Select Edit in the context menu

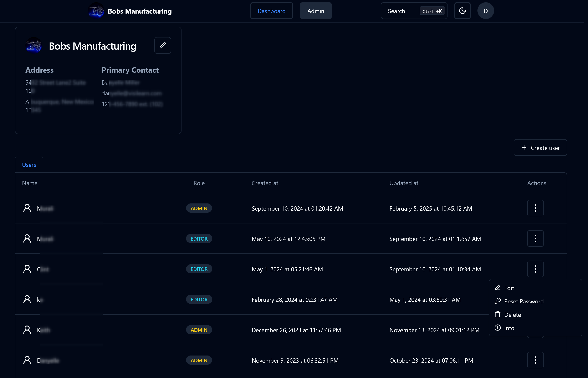509,288
